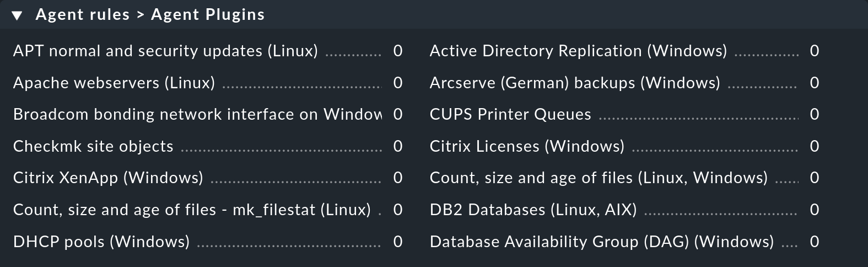Viewport: 868px width, 267px height.
Task: Click rule count 0 for Broadcom bonding interface
Action: (398, 114)
